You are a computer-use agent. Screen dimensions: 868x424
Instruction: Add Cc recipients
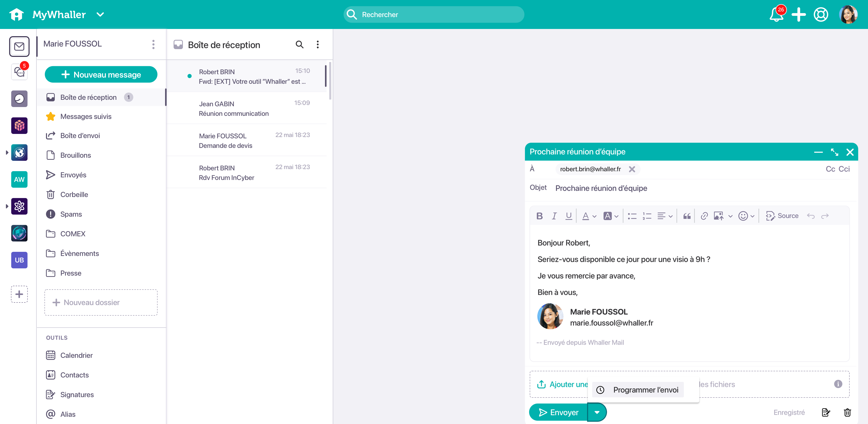830,169
